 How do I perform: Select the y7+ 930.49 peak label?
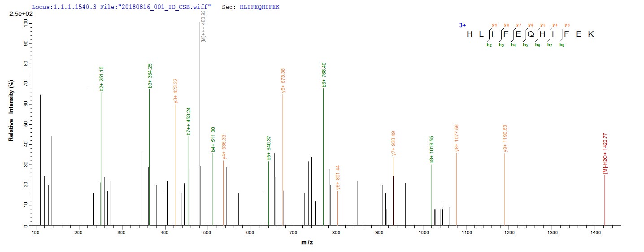click(x=394, y=143)
